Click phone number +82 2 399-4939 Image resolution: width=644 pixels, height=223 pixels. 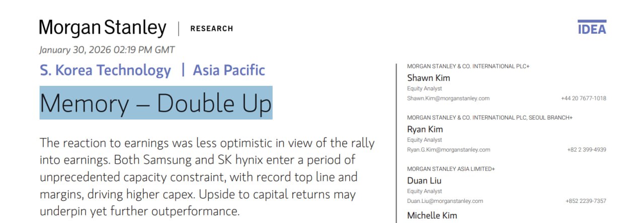(x=587, y=150)
